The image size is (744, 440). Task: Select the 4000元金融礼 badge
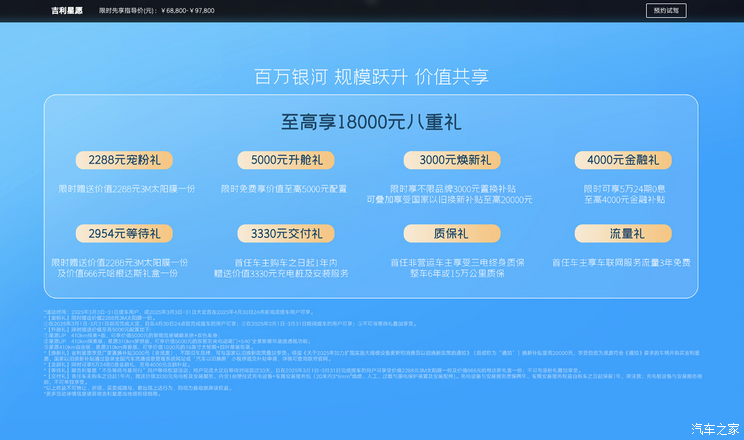click(x=623, y=160)
